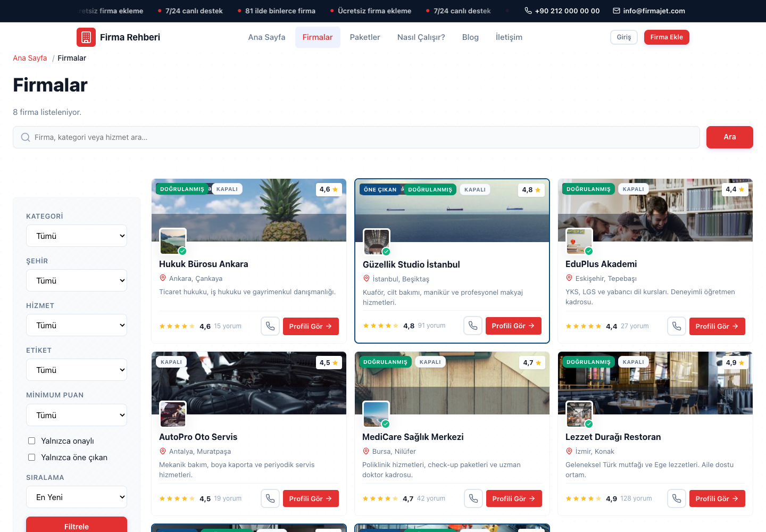
Task: Open the Şehir dropdown
Action: click(77, 280)
